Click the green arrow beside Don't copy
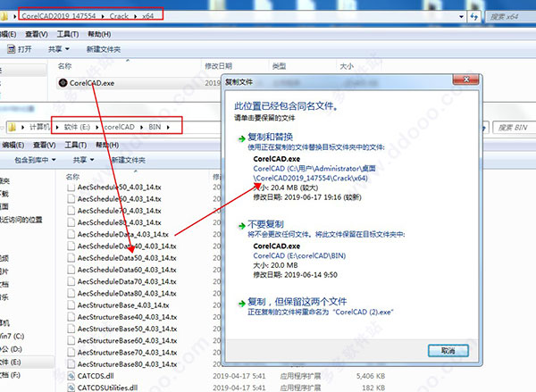Viewport: 536px width, 392px height. coord(242,226)
